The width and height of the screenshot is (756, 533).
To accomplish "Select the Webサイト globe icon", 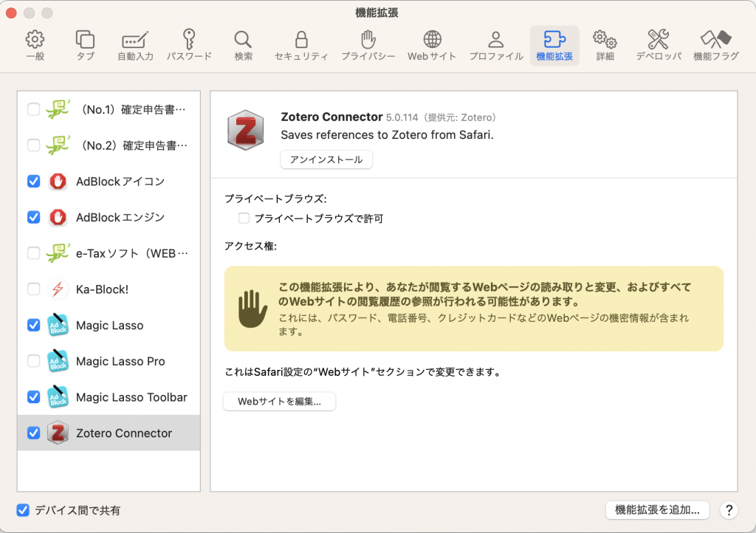I will [x=432, y=46].
